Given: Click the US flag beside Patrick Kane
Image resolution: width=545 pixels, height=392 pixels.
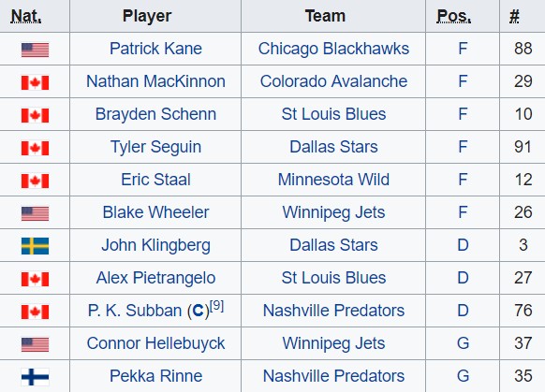Looking at the screenshot, I should pyautogui.click(x=35, y=50).
